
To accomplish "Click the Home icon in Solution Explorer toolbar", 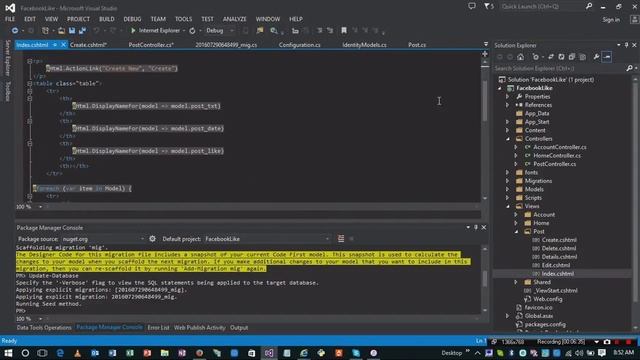I will click(x=520, y=57).
